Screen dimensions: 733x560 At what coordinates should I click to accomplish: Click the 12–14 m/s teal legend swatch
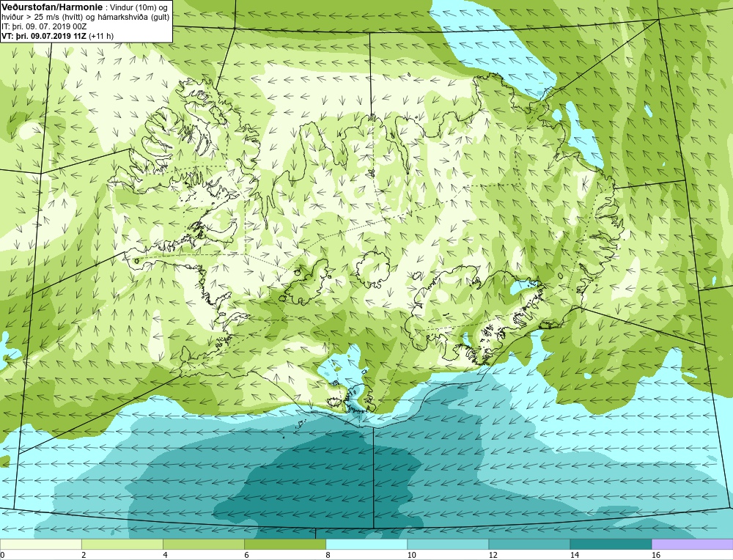528,544
